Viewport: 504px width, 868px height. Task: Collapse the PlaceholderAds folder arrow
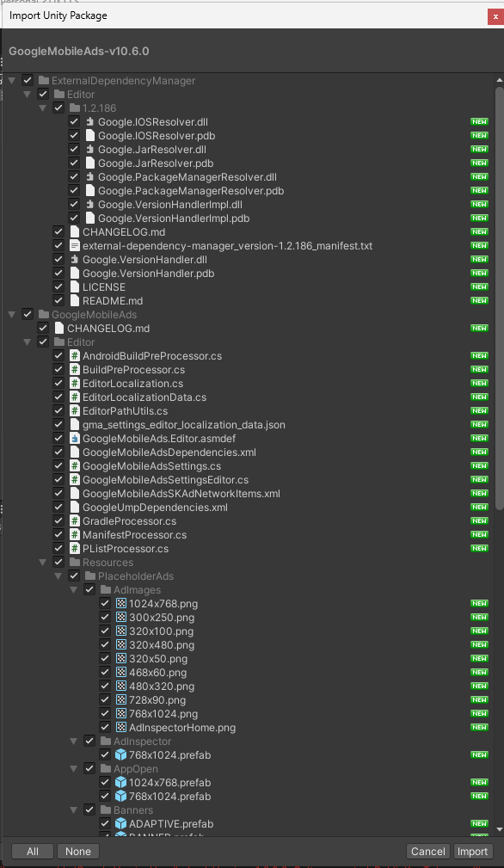coord(58,576)
